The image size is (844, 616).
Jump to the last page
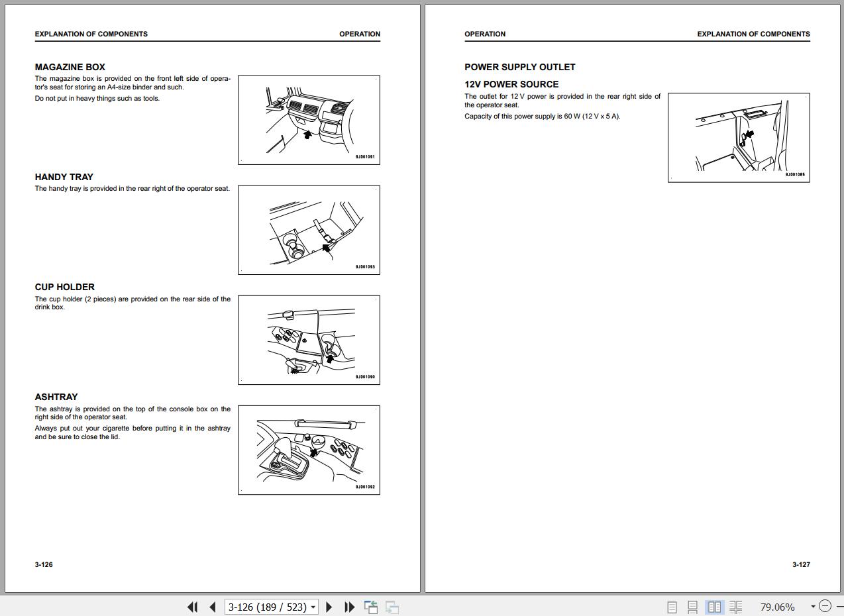coord(349,607)
